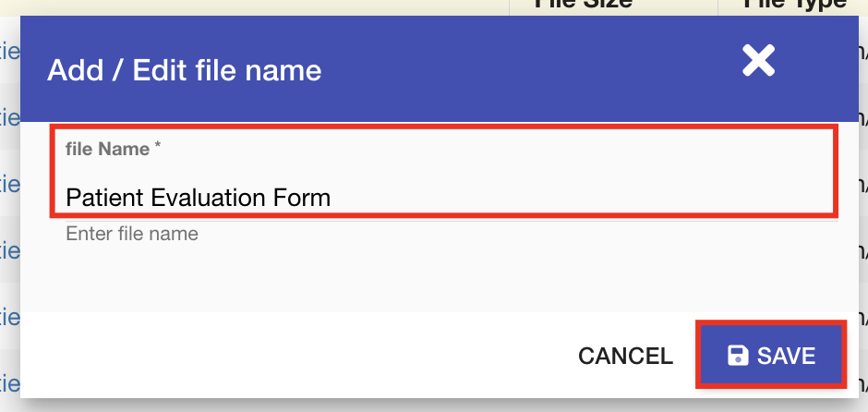Close the Add / Edit file name dialog
868x412 pixels.
pos(758,61)
